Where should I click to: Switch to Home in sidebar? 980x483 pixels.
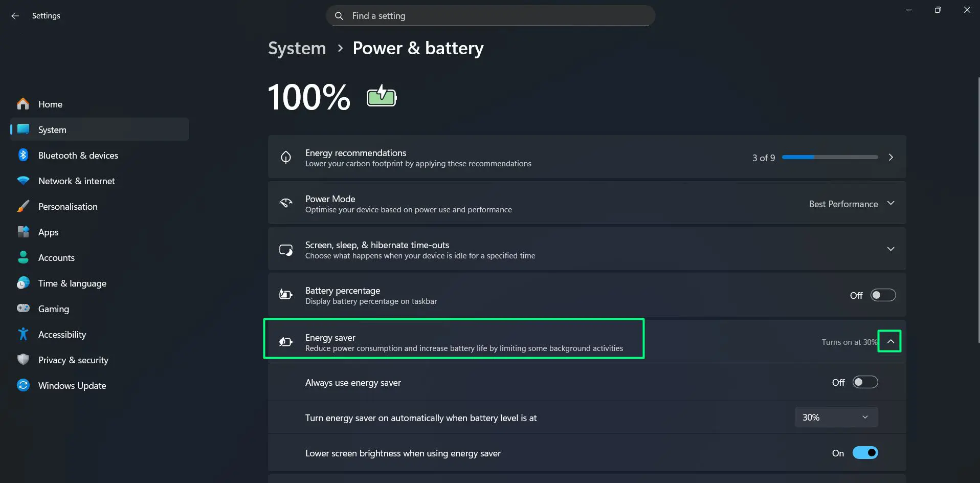50,104
